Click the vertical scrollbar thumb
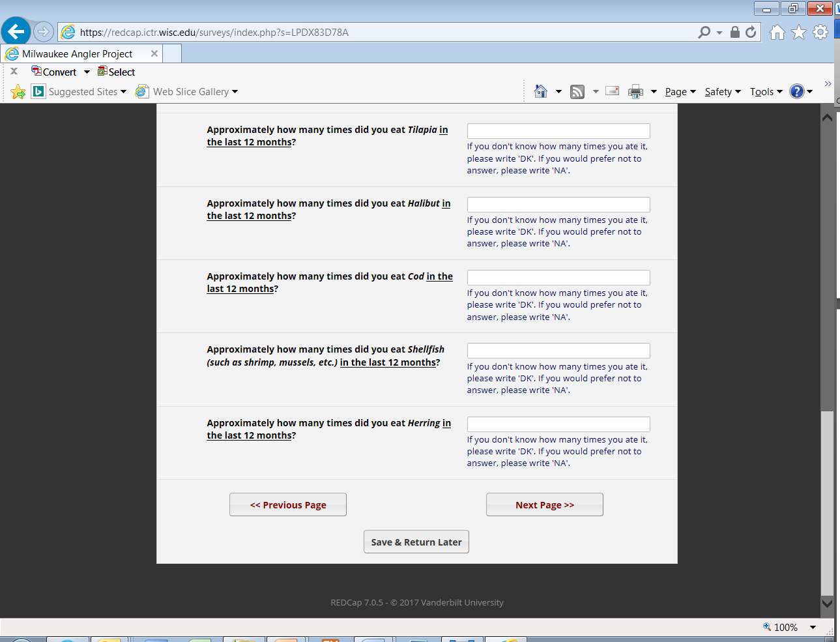This screenshot has height=642, width=840. pos(827,503)
